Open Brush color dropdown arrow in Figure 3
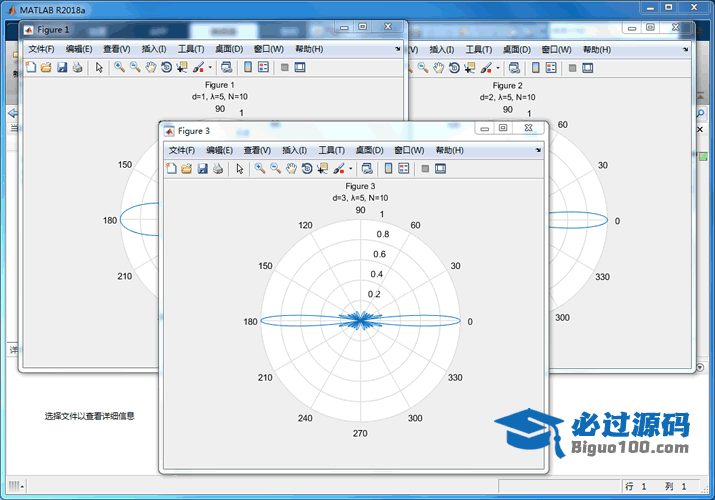The height and width of the screenshot is (500, 715). point(350,169)
